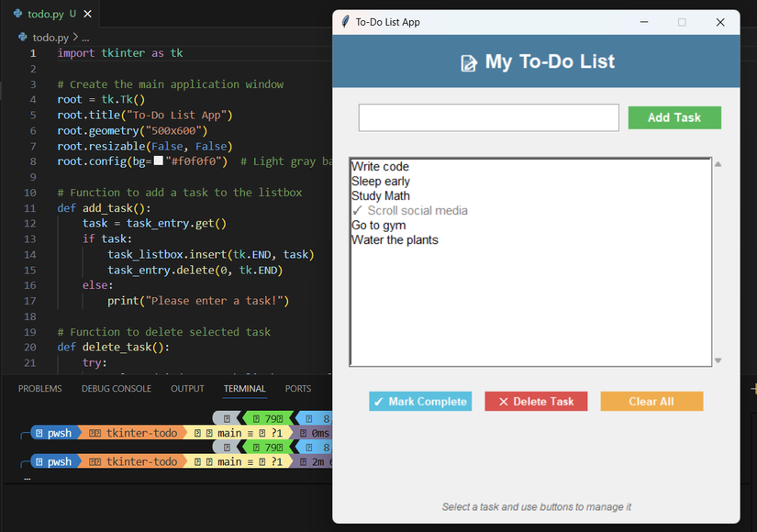Switch to the PROBLEMS tab

pyautogui.click(x=39, y=388)
